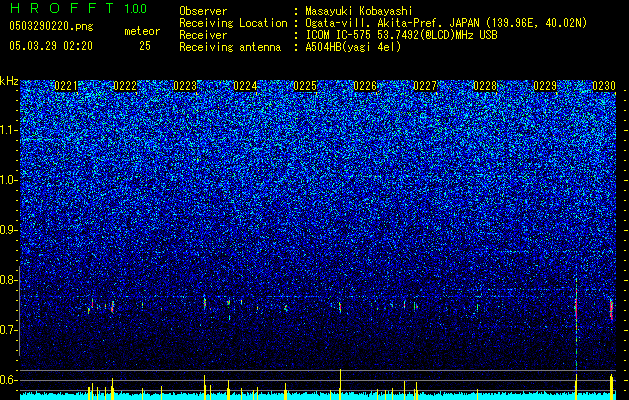Viewport: 629px width, 400px height.
Task: Click the 'meteor' label
Action: 142,31
